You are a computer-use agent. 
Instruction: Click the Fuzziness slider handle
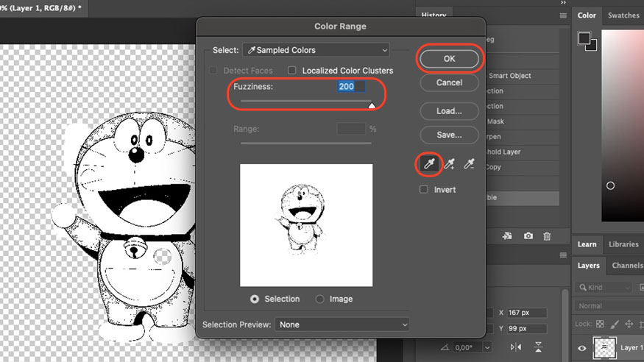[372, 105]
